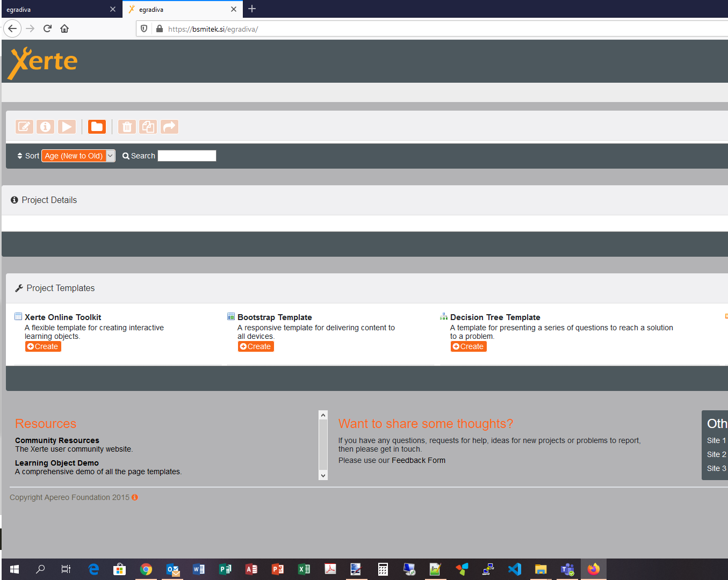This screenshot has width=728, height=580.
Task: Reload the current page
Action: [47, 28]
